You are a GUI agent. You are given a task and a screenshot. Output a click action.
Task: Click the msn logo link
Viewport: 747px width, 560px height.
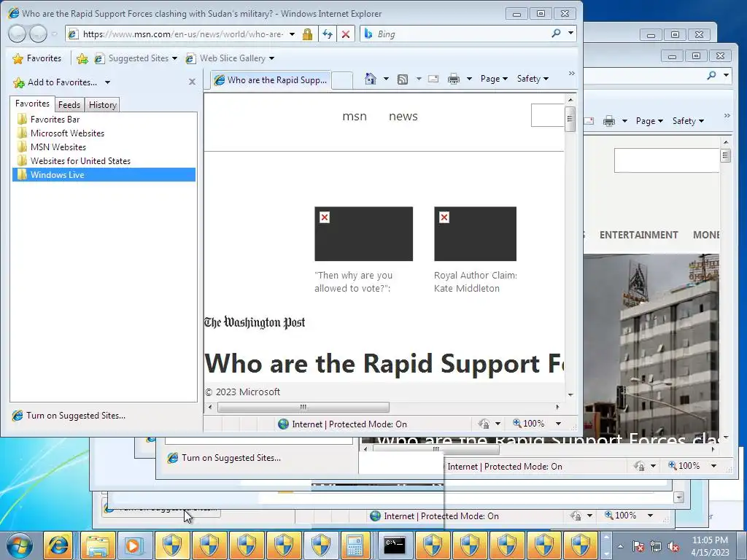click(x=355, y=116)
